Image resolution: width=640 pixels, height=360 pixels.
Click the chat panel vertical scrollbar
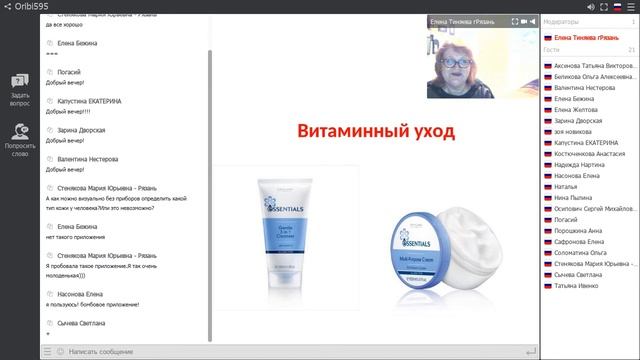point(210,196)
